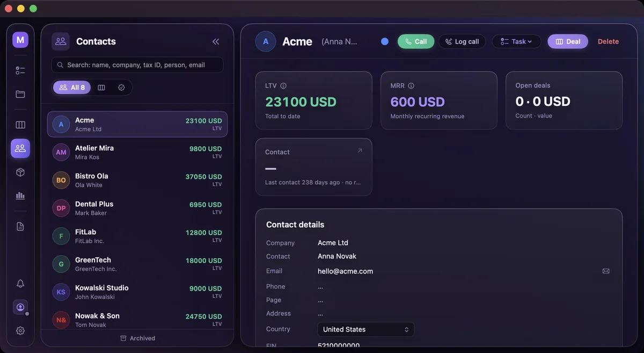Select the contacts people sidebar icon
644x353 pixels.
pyautogui.click(x=20, y=148)
